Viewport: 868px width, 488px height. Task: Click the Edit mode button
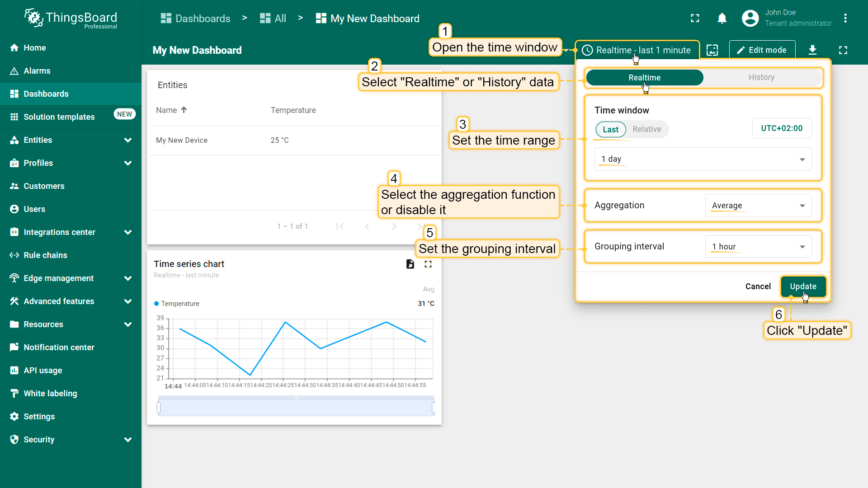762,50
